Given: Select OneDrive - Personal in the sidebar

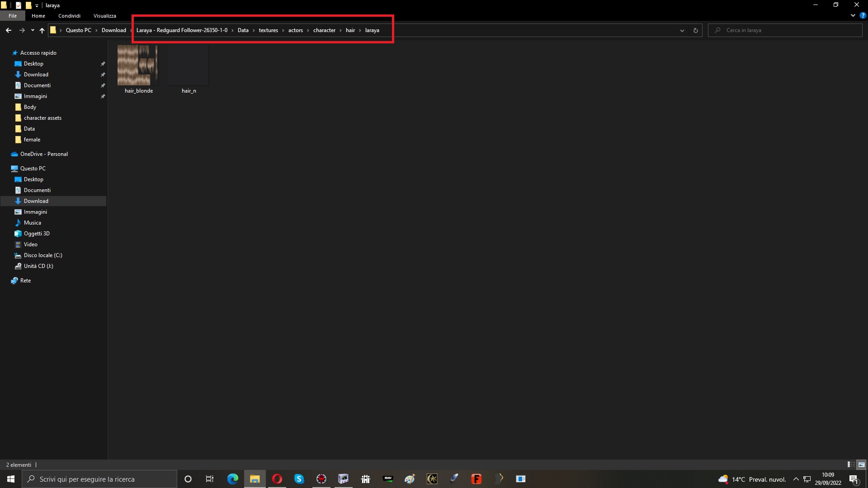Looking at the screenshot, I should [x=44, y=154].
